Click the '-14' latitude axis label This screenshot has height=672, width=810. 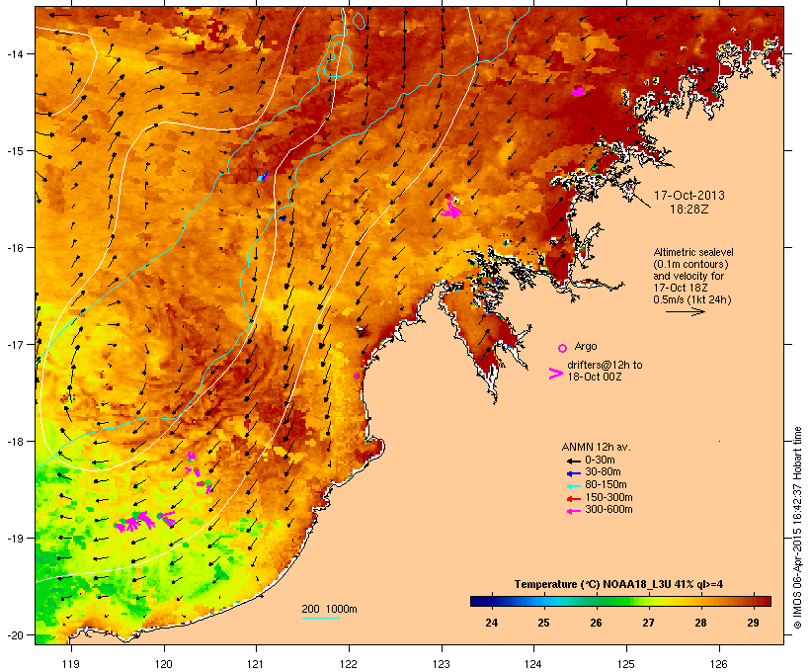coord(14,54)
